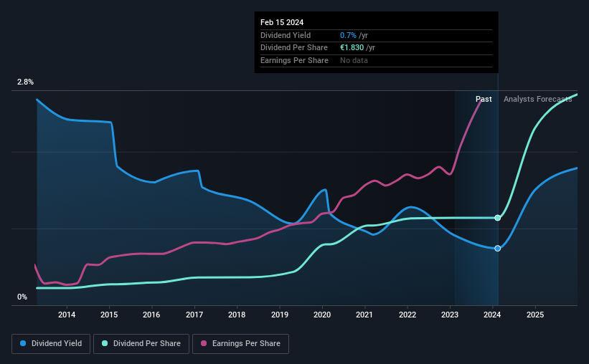Click the 2017 x-axis year label
Screen dimensions: 589x364
click(194, 315)
